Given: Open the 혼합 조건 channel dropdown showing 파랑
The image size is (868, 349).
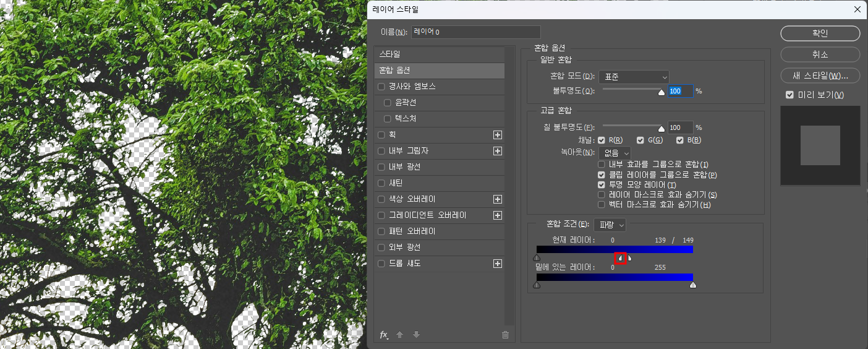Looking at the screenshot, I should [x=610, y=225].
